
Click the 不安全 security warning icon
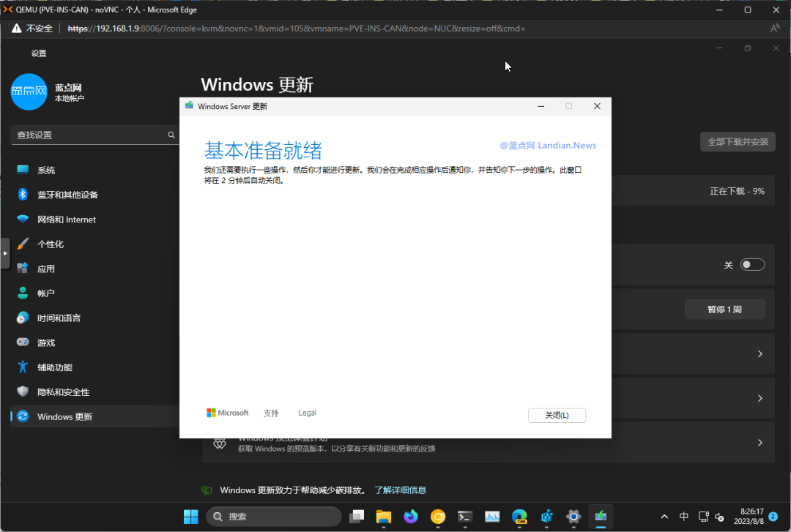17,29
